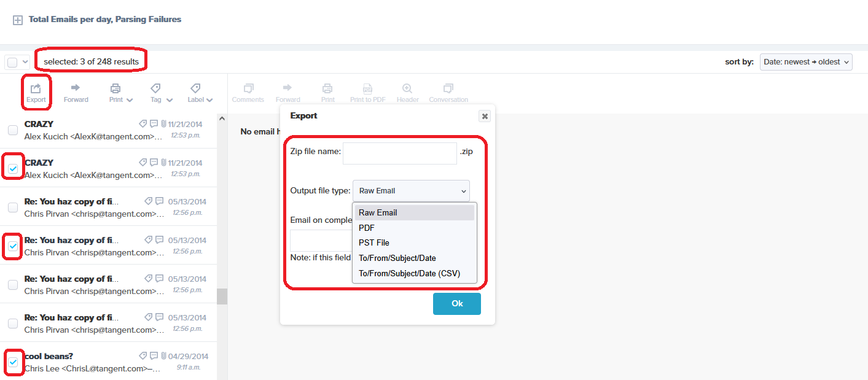Expand Total Emails per day panel
This screenshot has width=868, height=380.
[x=18, y=20]
